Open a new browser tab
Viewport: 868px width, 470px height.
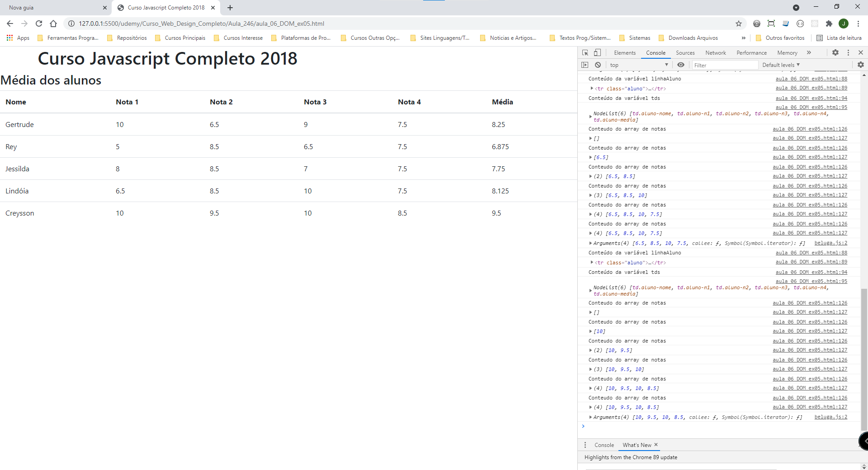pyautogui.click(x=230, y=8)
